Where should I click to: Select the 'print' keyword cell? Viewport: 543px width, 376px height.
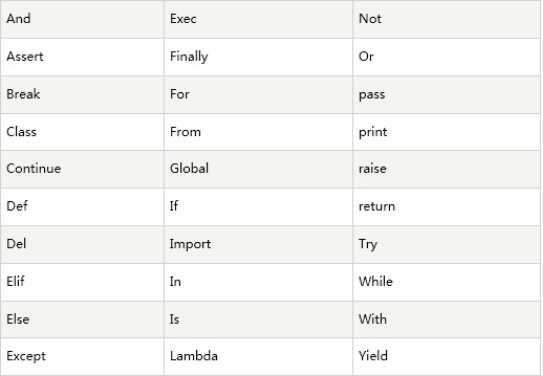coord(446,132)
